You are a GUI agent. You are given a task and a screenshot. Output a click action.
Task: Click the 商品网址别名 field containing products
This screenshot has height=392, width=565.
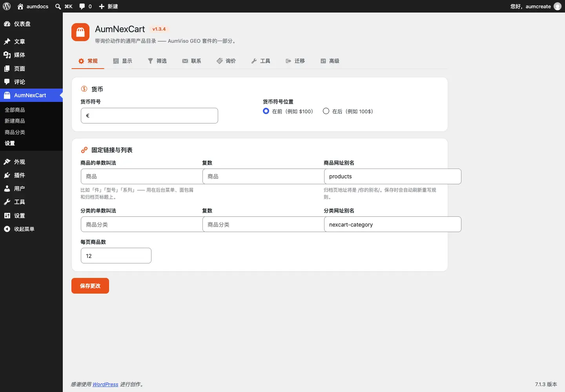[x=393, y=176]
